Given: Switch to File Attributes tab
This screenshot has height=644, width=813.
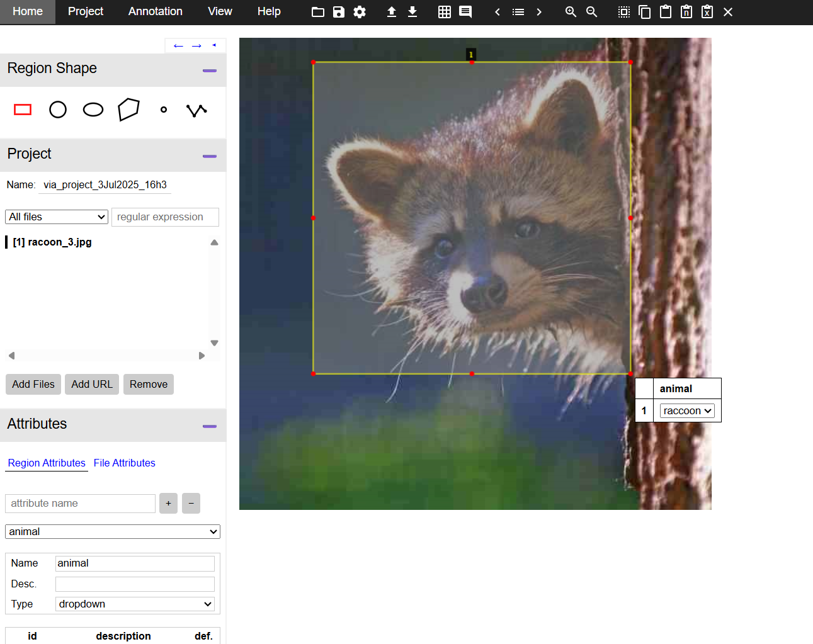Looking at the screenshot, I should pyautogui.click(x=124, y=463).
